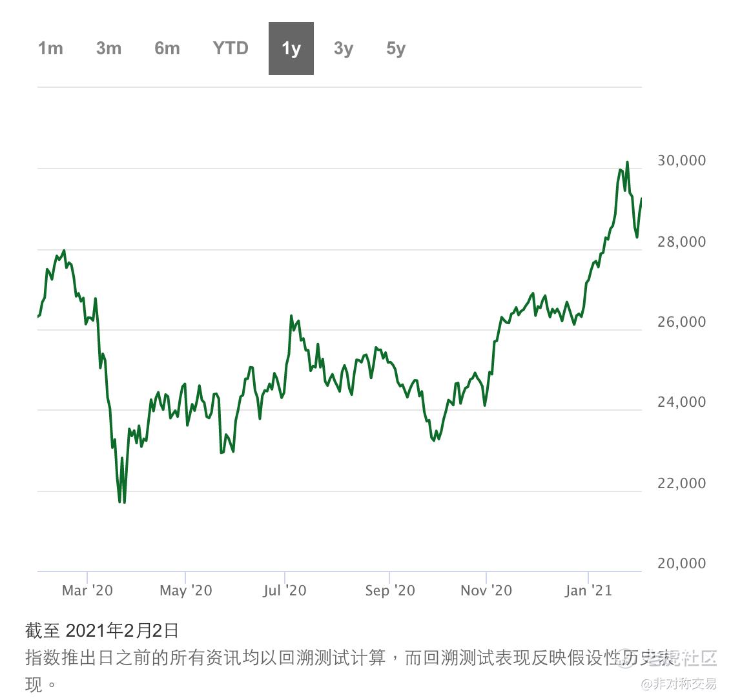This screenshot has height=700, width=731.
Task: Click the active 1y tab
Action: coord(291,48)
